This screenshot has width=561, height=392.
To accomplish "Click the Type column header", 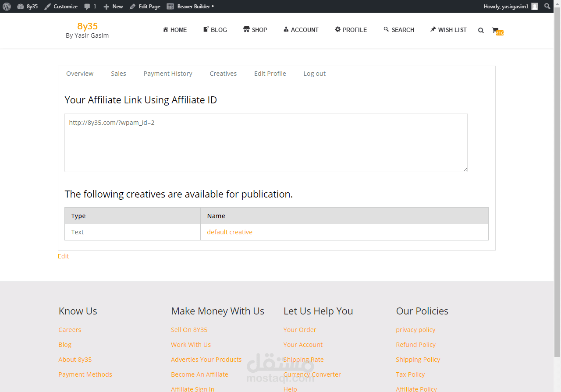I will [x=132, y=215].
